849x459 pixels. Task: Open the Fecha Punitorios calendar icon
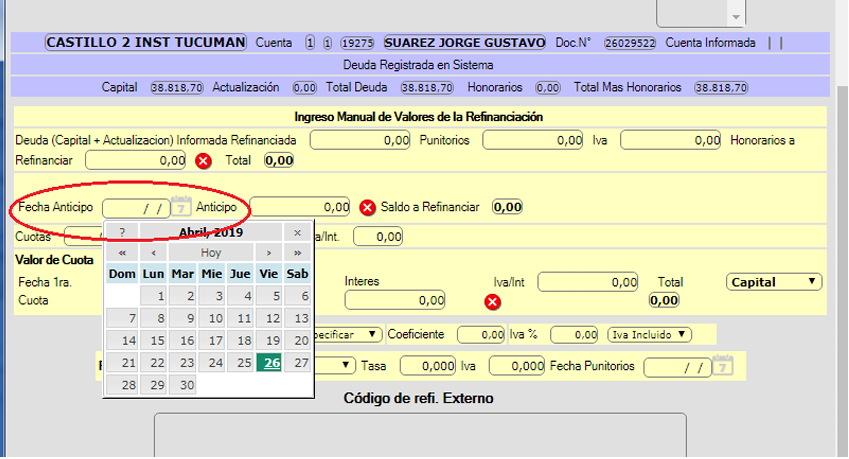tap(725, 367)
